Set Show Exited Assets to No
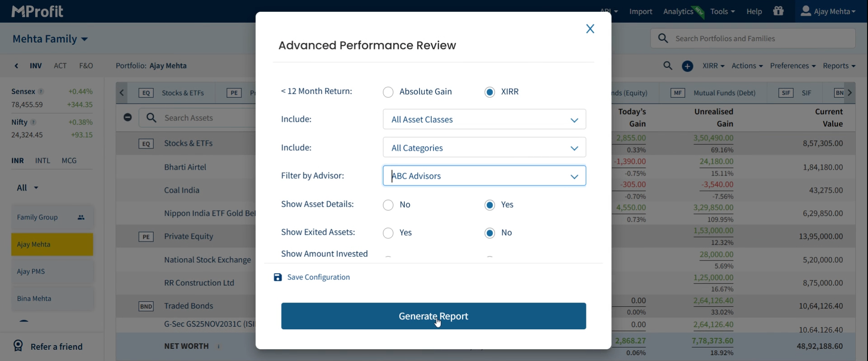Image resolution: width=868 pixels, height=361 pixels. [490, 233]
